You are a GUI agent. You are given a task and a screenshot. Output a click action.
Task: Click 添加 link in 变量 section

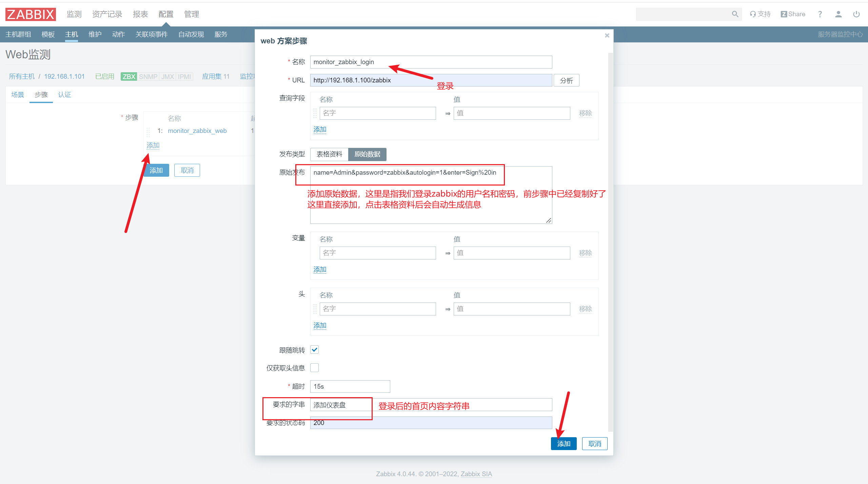(320, 270)
